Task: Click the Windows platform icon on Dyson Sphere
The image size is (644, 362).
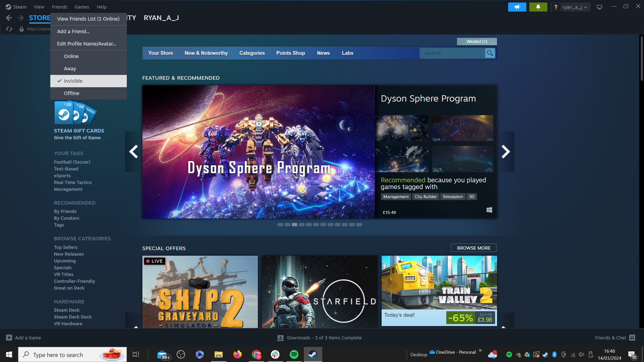Action: click(x=489, y=210)
